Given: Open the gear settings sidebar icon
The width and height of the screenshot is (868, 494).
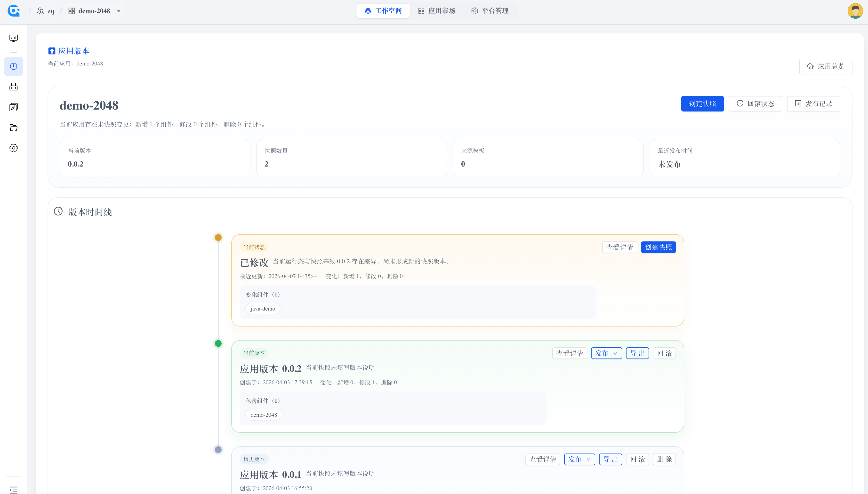Looking at the screenshot, I should pyautogui.click(x=14, y=148).
